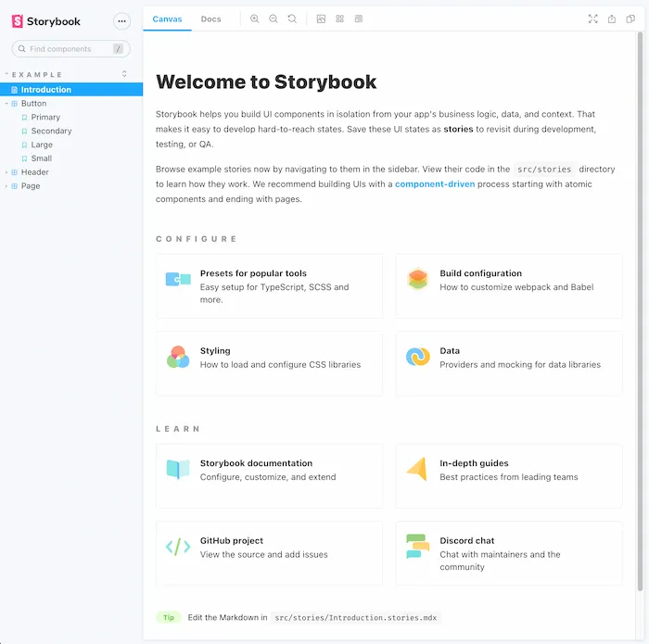Click the Welcome to Storybook heading
649x644 pixels.
point(266,82)
